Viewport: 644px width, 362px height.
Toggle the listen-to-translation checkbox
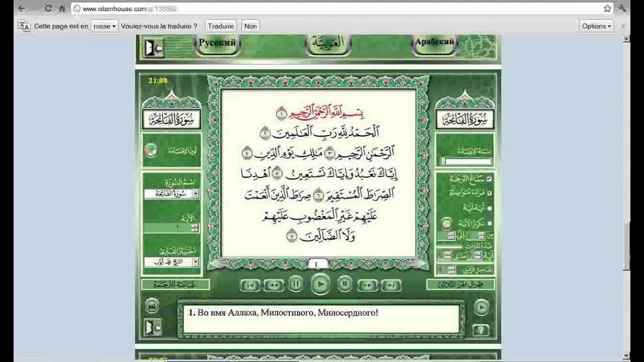489,178
